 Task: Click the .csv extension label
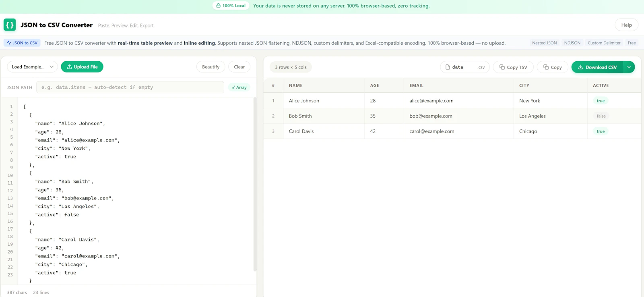pyautogui.click(x=481, y=68)
